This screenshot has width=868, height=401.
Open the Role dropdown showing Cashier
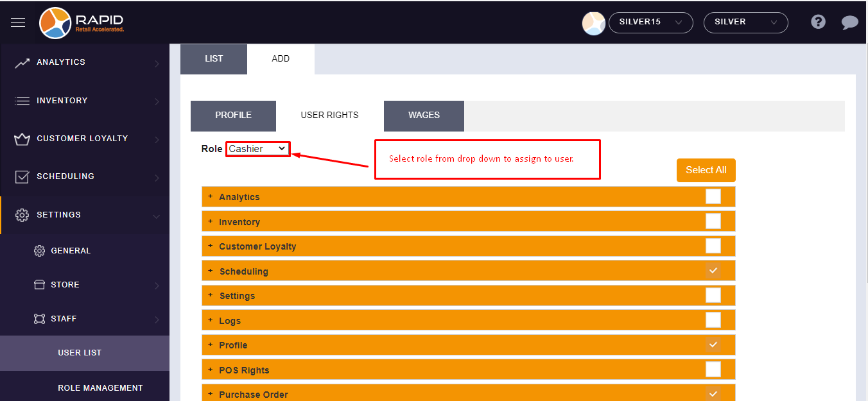coord(257,149)
